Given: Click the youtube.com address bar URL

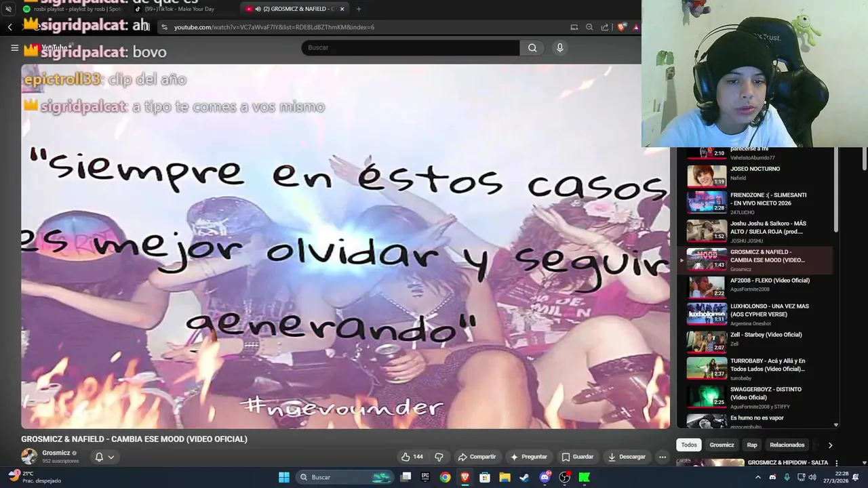Looking at the screenshot, I should point(274,27).
